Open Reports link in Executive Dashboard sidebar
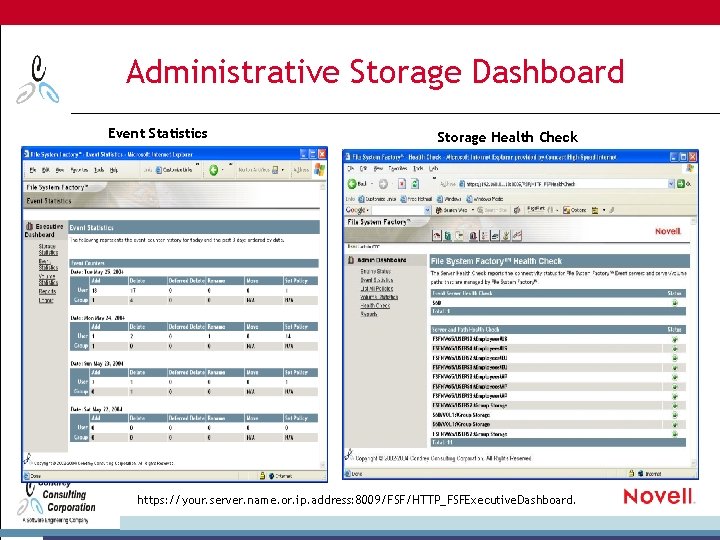This screenshot has width=720, height=540. tap(47, 292)
